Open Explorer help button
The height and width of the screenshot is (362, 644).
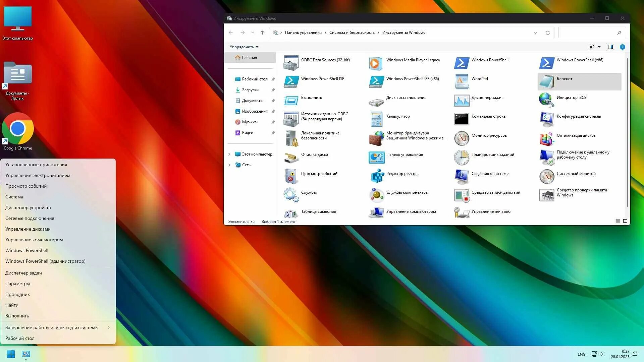pyautogui.click(x=622, y=47)
